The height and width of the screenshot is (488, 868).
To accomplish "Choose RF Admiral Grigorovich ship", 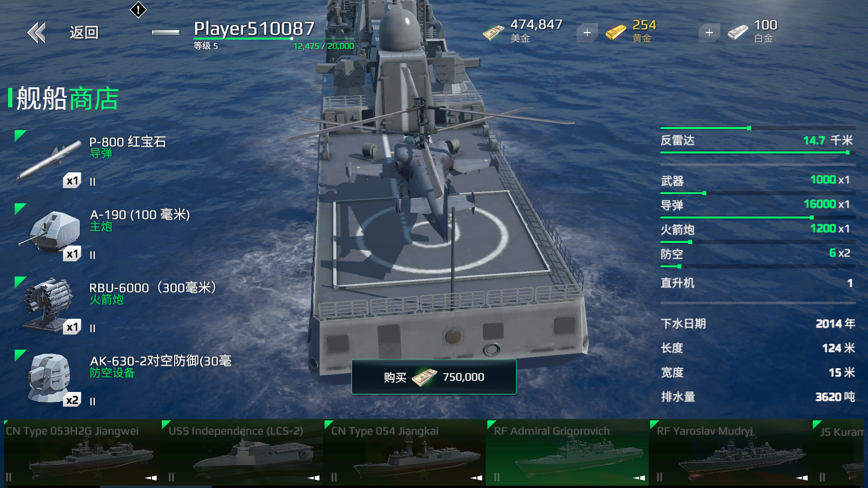I will pos(568,452).
